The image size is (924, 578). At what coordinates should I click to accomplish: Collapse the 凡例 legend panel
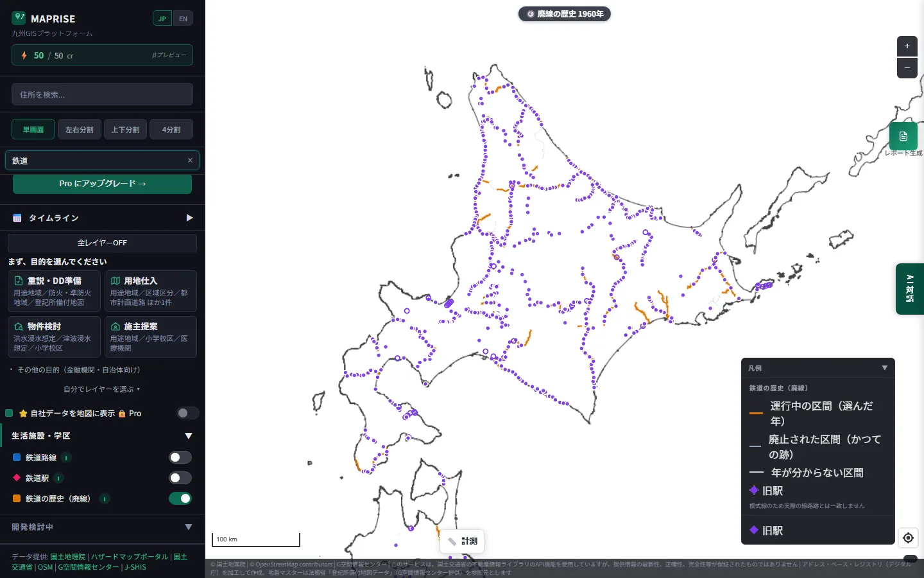pos(885,368)
